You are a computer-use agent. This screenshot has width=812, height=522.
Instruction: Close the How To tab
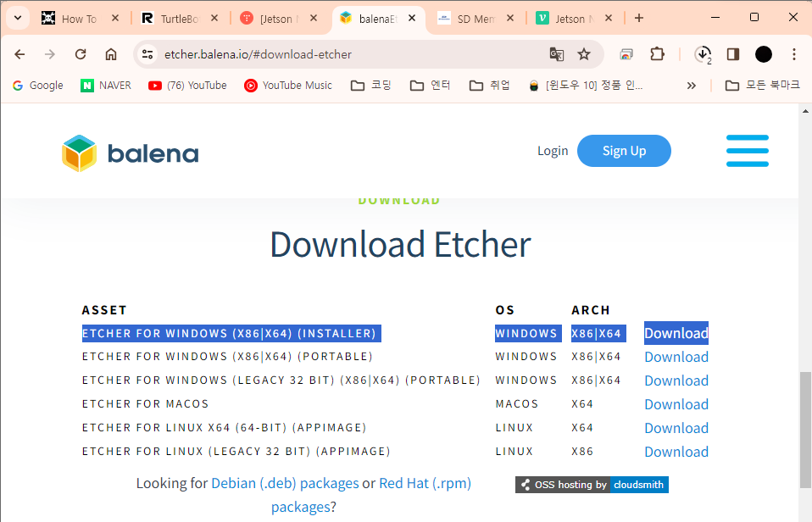[115, 18]
